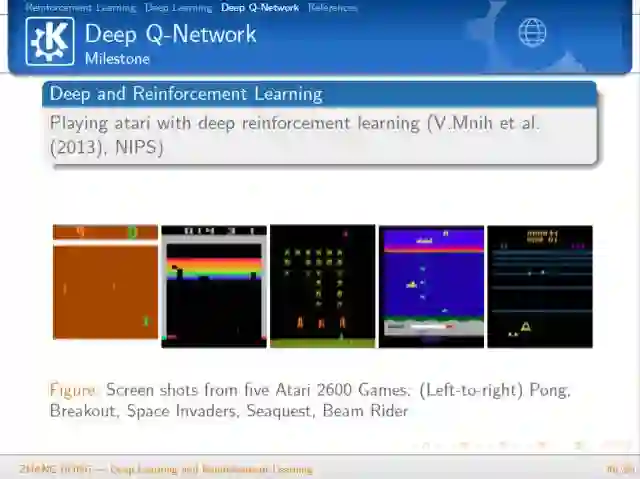The image size is (640, 479).
Task: Go to the References section
Action: pos(332,7)
